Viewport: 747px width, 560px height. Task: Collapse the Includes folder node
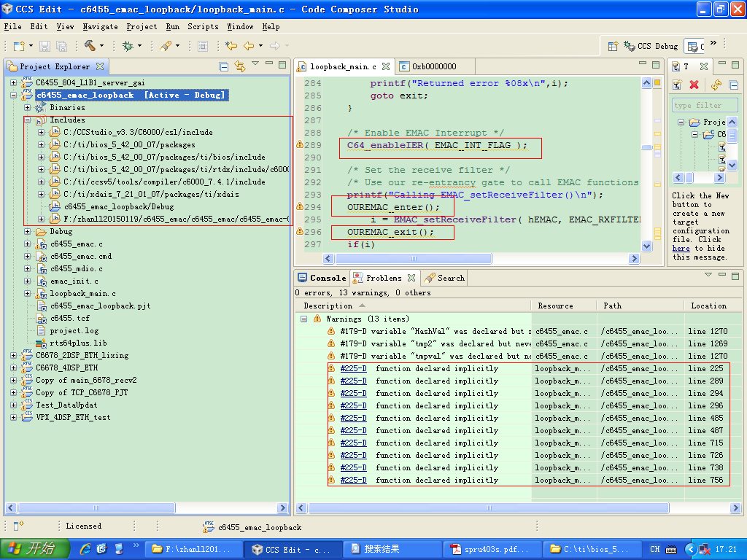click(28, 120)
